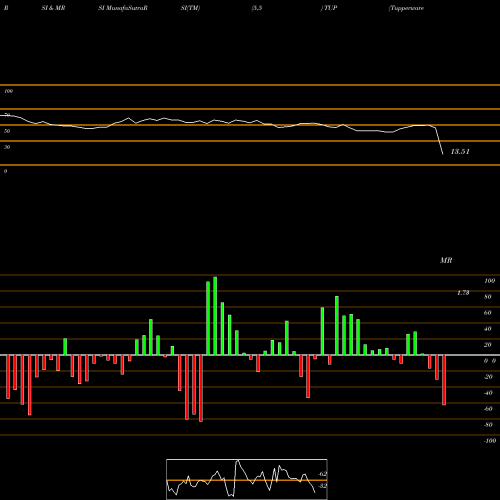Click the '62' value in the mini chart
This screenshot has width=500, height=500.
(323, 474)
